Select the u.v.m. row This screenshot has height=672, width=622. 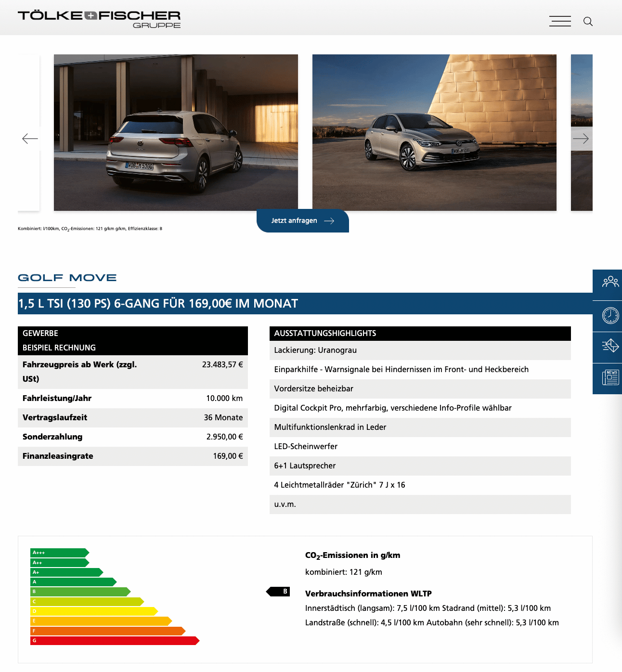tap(420, 504)
